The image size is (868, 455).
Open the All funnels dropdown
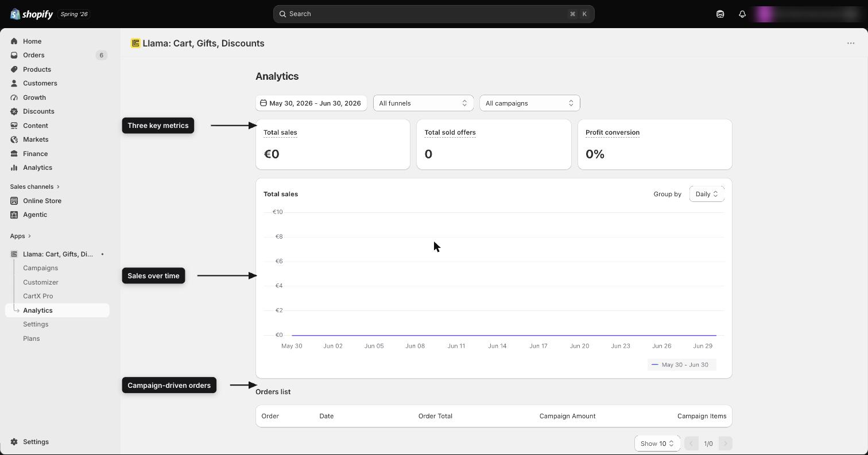tap(423, 103)
